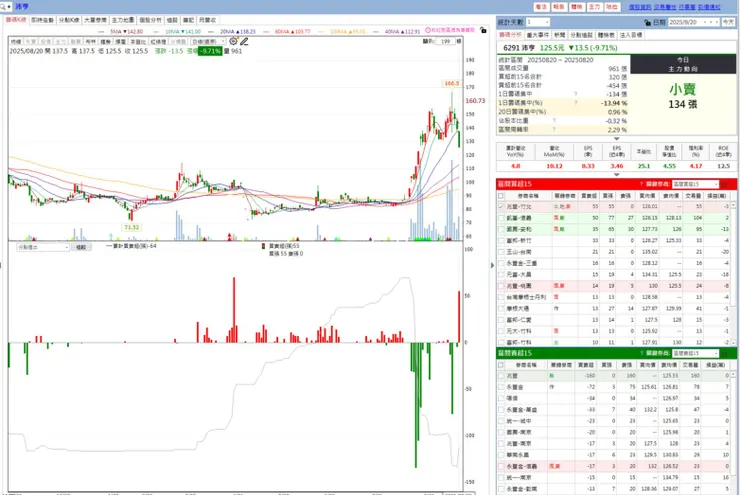Open the 新聞 tab in right panel
The height and width of the screenshot is (495, 740).
tap(560, 35)
